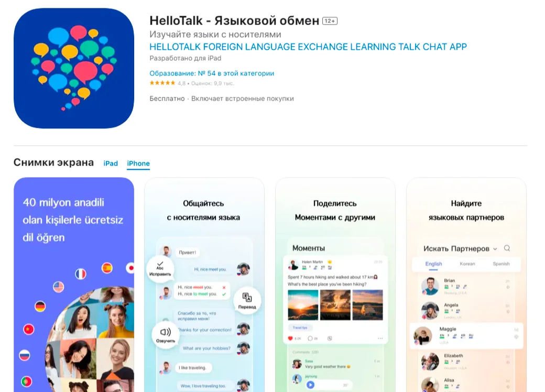Click the 12+ age rating badge
The height and width of the screenshot is (392, 545).
[330, 21]
